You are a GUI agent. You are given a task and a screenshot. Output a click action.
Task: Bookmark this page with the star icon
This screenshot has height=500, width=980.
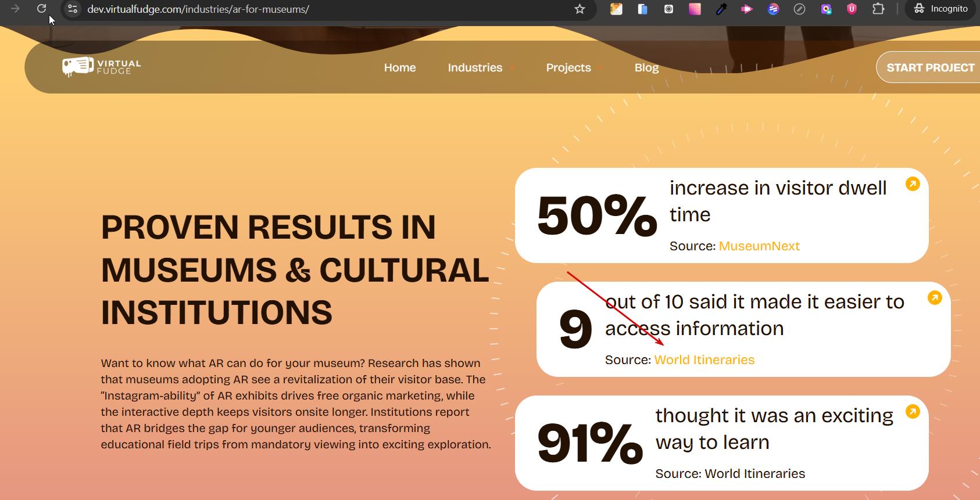[580, 9]
